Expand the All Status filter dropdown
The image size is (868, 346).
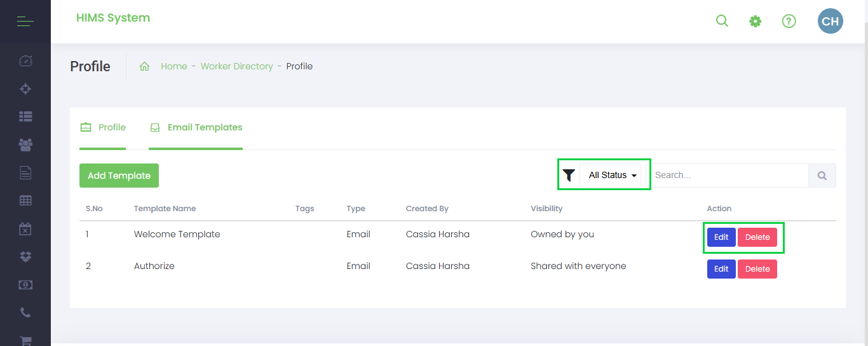tap(613, 175)
